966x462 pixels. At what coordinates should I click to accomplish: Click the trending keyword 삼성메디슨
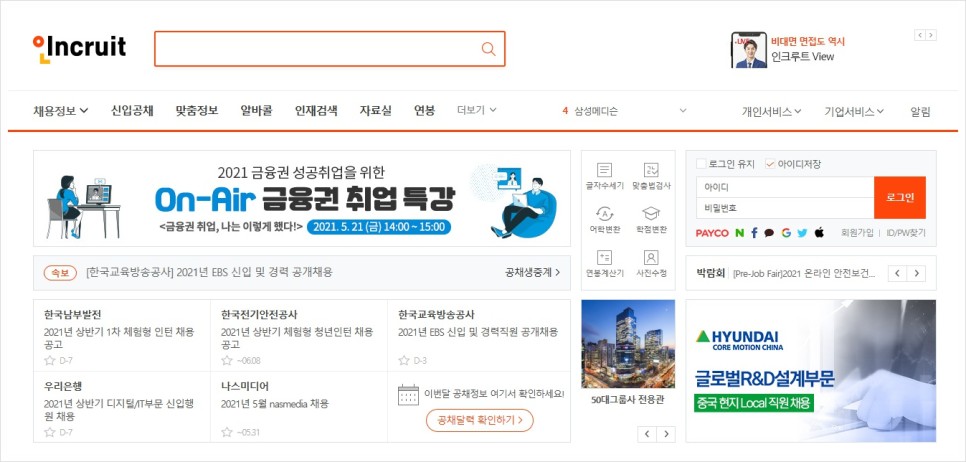pos(596,111)
